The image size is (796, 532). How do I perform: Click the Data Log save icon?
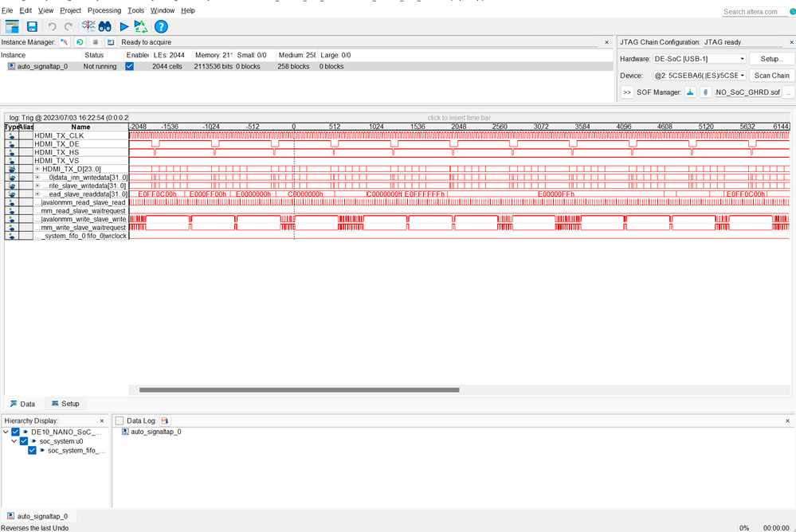[x=164, y=421]
